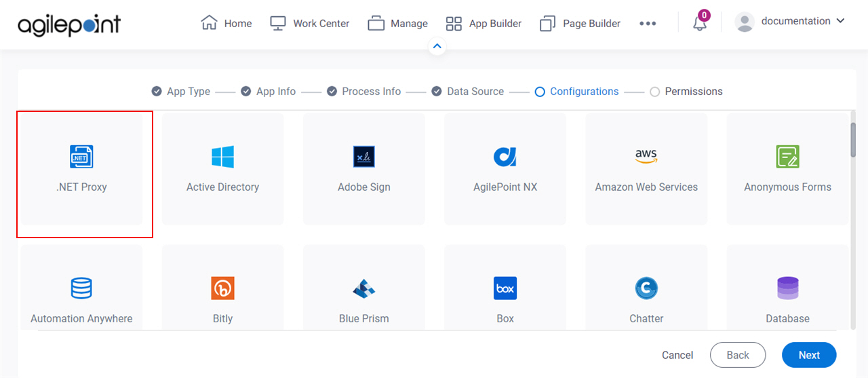
Task: Expand the documentation user dropdown
Action: pyautogui.click(x=802, y=21)
